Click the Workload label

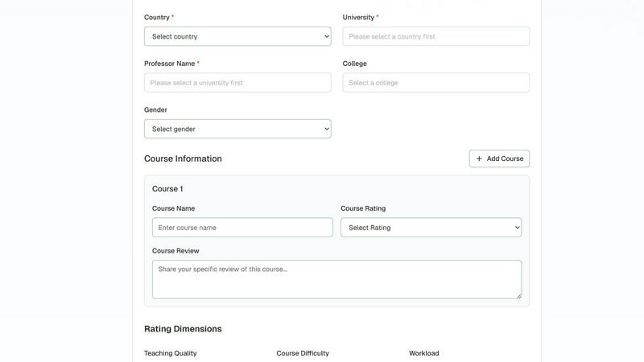click(x=424, y=353)
